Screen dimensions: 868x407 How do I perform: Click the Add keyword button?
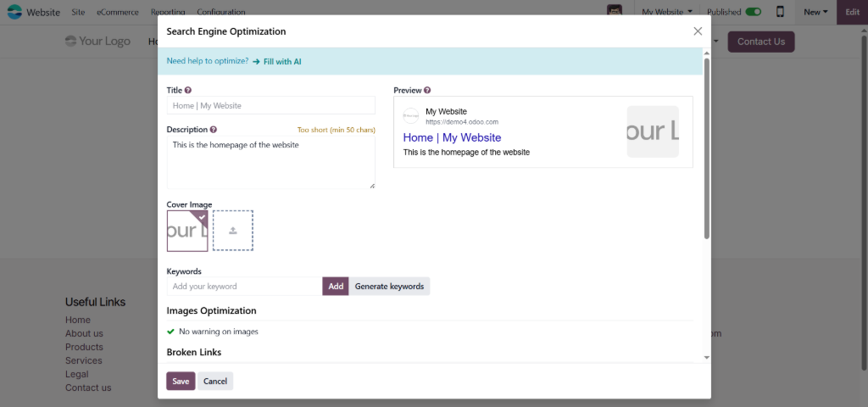click(336, 287)
